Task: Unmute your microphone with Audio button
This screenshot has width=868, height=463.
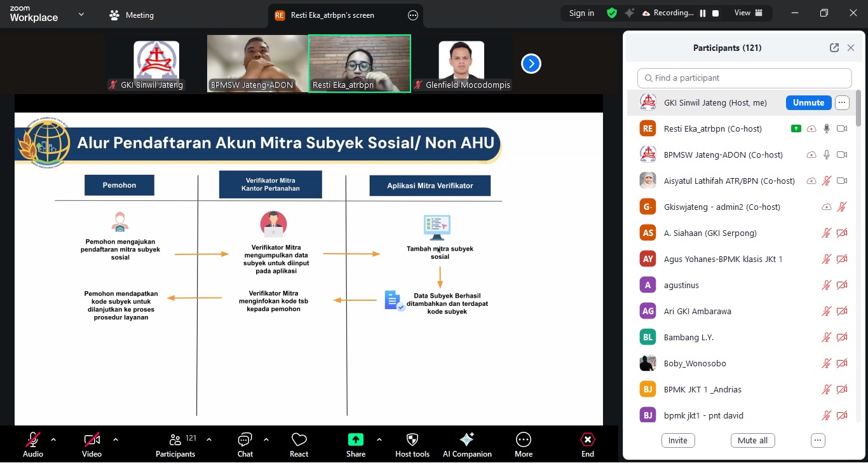Action: coord(33,445)
